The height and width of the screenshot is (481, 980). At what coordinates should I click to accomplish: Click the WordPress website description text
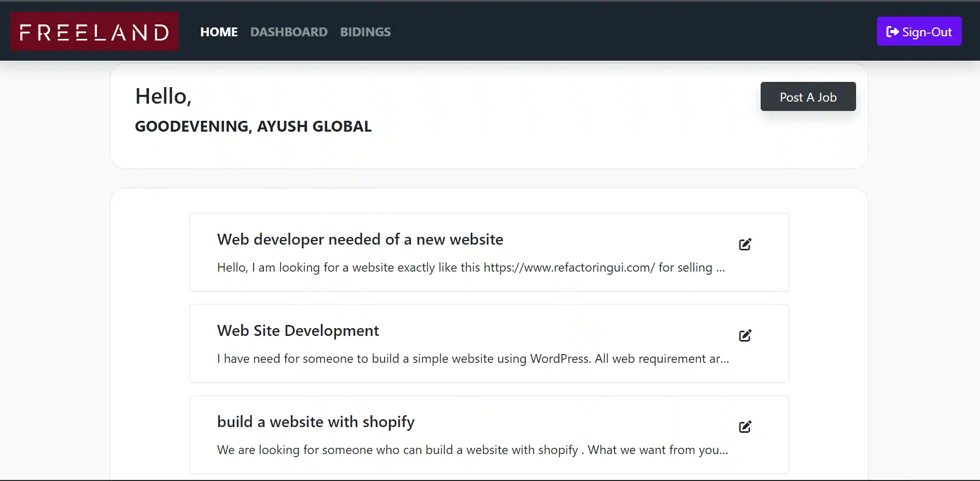[472, 359]
